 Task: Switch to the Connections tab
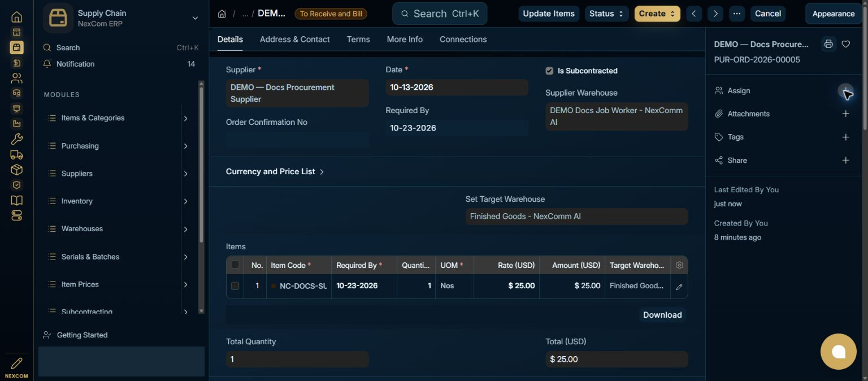[463, 39]
